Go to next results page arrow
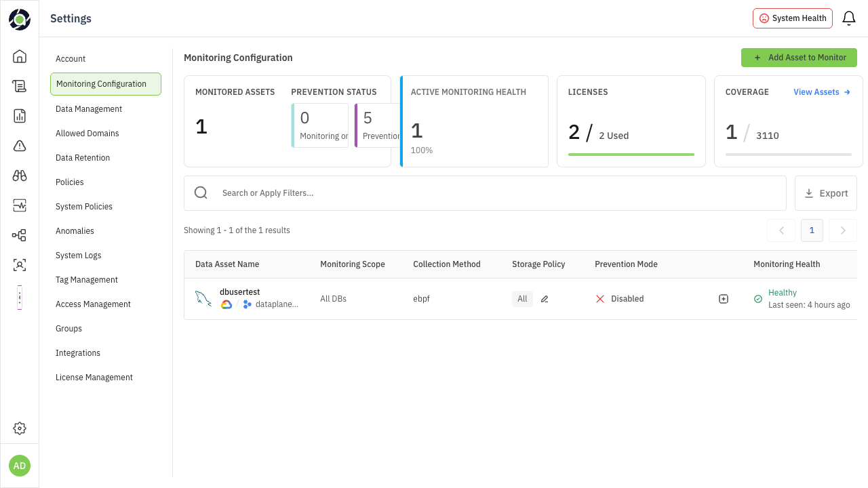The width and height of the screenshot is (868, 488). point(843,230)
